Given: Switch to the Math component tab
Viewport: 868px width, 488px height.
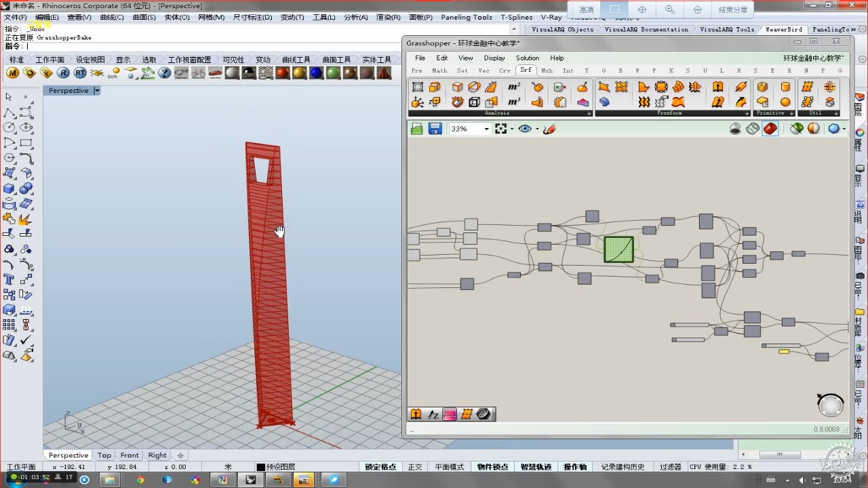Looking at the screenshot, I should [x=440, y=70].
